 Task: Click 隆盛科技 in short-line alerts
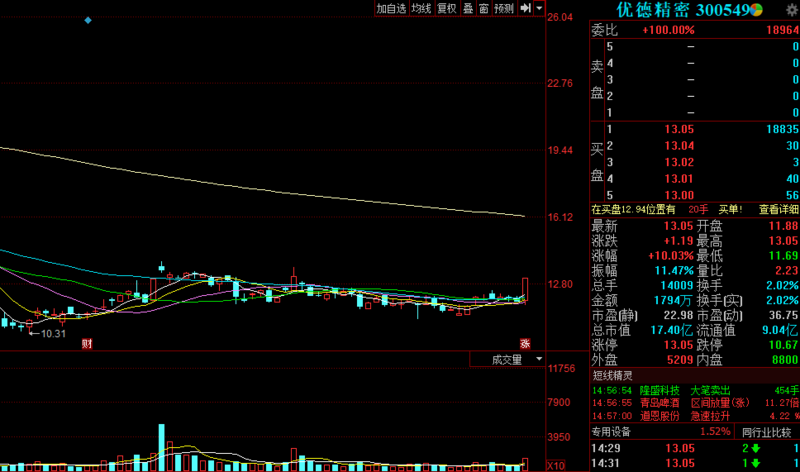(660, 390)
